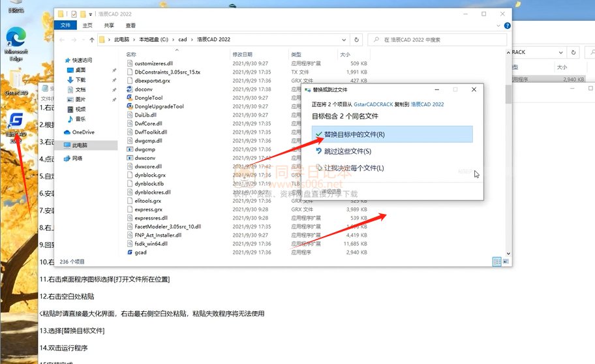Choose 替换目标中的文件(R) option

(x=392, y=134)
